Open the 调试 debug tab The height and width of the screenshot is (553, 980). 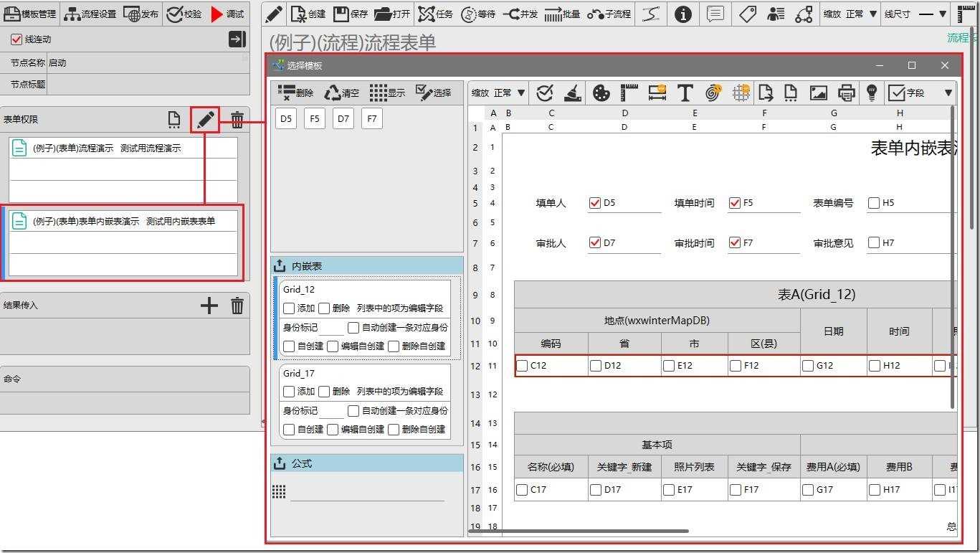coord(227,14)
